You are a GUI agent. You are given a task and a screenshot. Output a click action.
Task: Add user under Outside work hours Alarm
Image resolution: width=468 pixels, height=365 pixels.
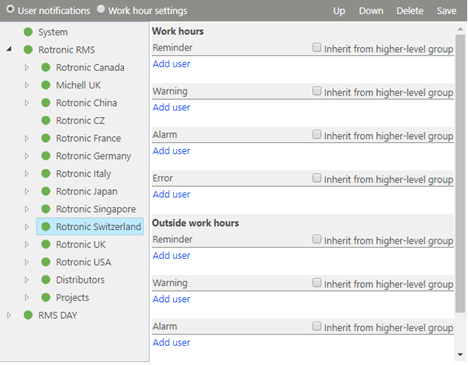coord(171,342)
